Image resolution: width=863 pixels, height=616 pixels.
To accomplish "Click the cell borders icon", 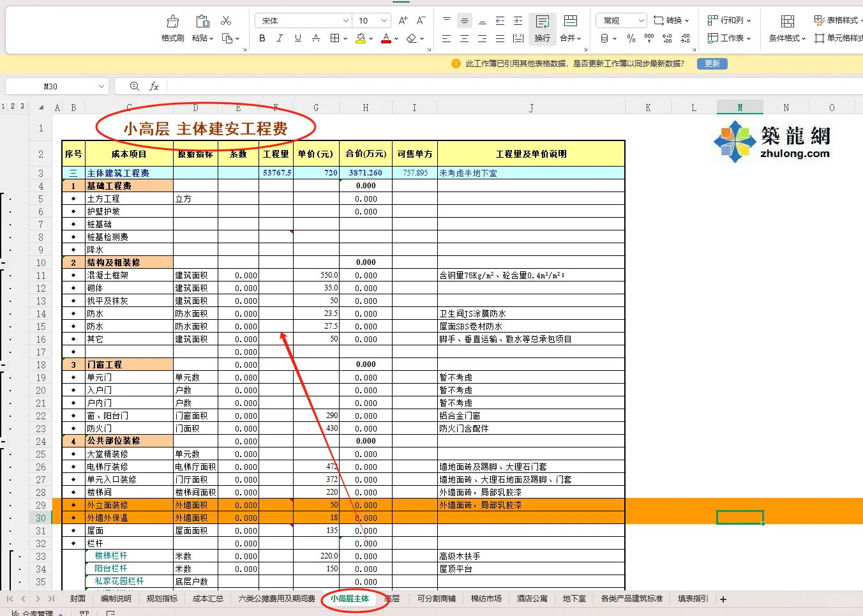I will point(334,38).
